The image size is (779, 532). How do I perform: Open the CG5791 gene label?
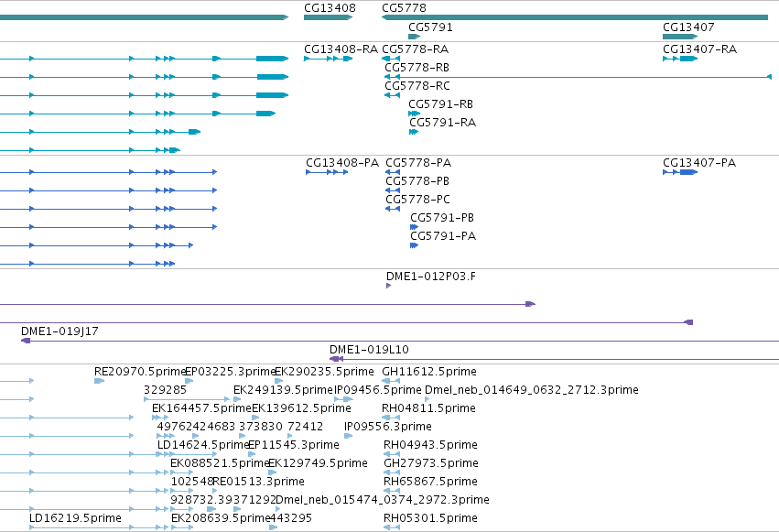tap(431, 27)
